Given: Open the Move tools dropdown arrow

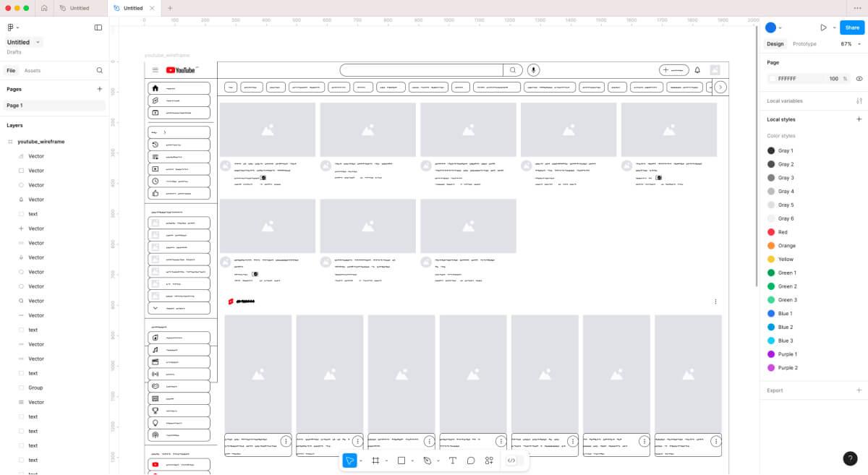Looking at the screenshot, I should click(x=360, y=461).
